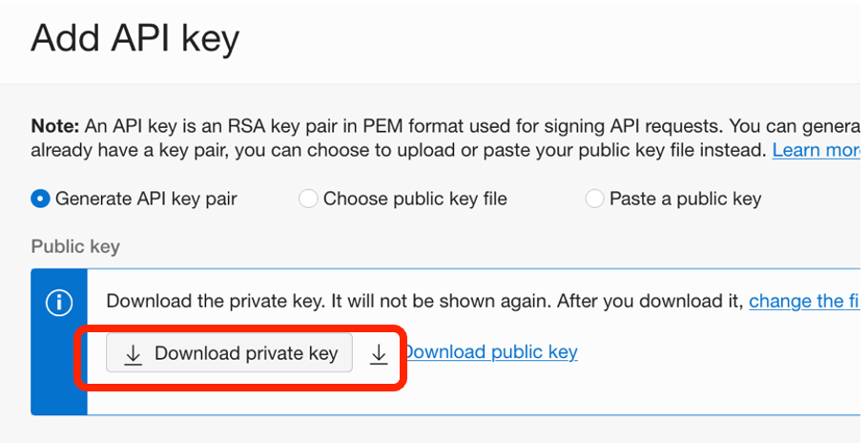Follow the Learn more link in the note
The image size is (868, 443).
click(x=816, y=150)
